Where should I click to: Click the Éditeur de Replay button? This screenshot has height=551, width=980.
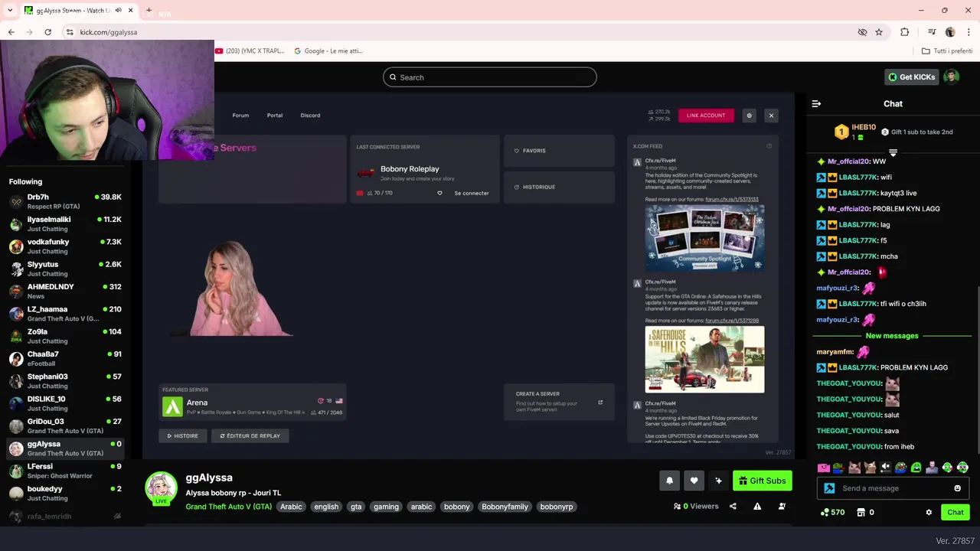pos(250,436)
